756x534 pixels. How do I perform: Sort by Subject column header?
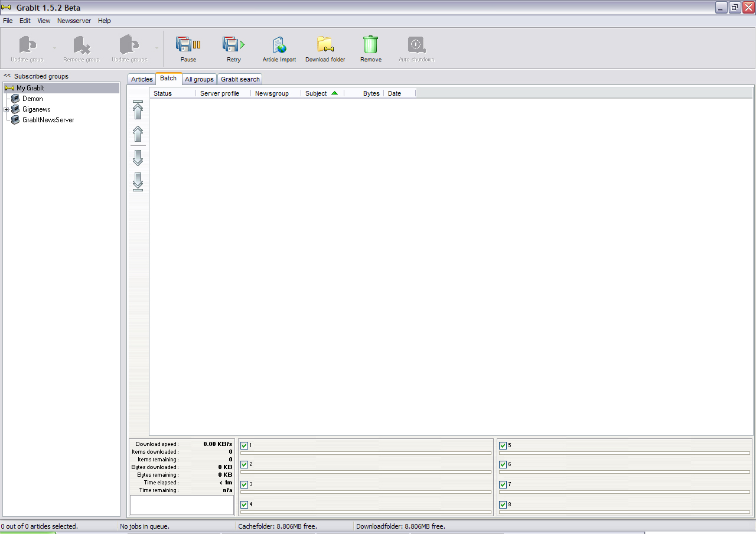click(x=322, y=93)
